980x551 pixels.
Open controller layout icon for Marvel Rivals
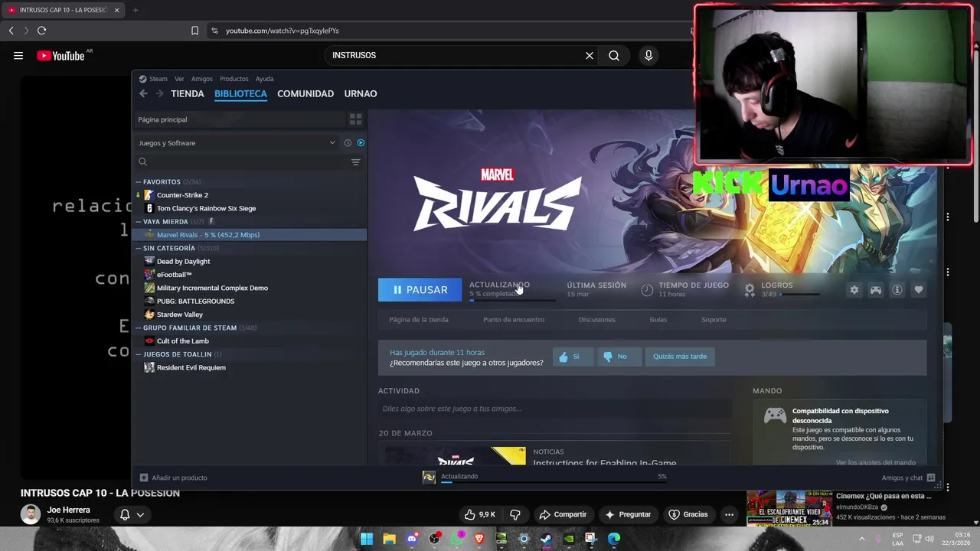click(x=876, y=290)
